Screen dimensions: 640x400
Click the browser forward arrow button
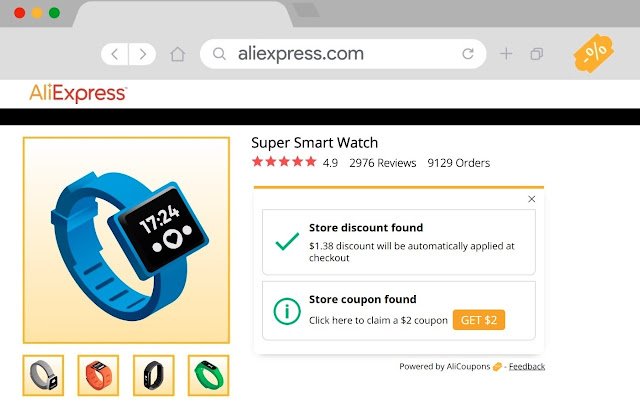click(x=144, y=54)
